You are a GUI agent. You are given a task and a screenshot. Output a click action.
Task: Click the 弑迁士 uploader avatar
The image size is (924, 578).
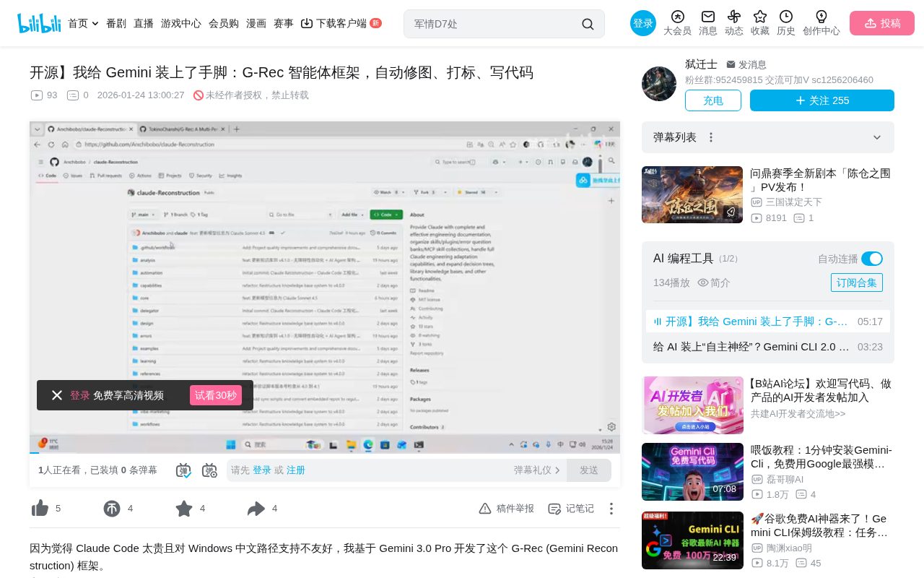tap(659, 84)
